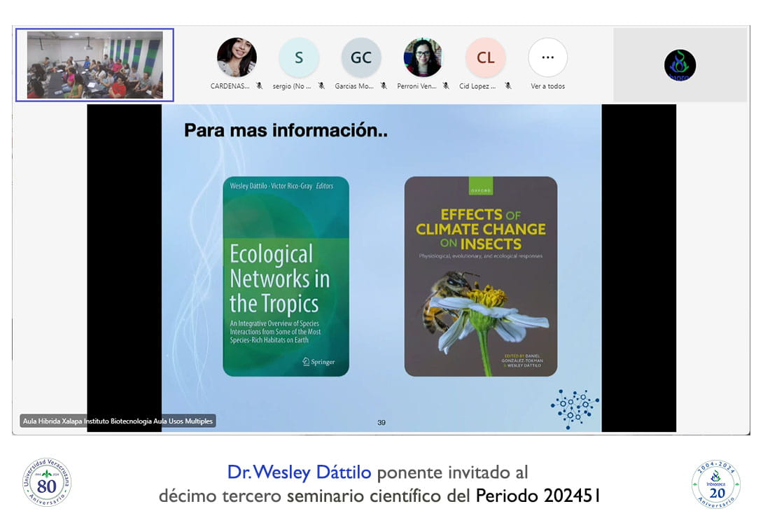Image resolution: width=763 pixels, height=532 pixels.
Task: Click muted mic icon beside Garcias Mo...
Action: pyautogui.click(x=384, y=86)
